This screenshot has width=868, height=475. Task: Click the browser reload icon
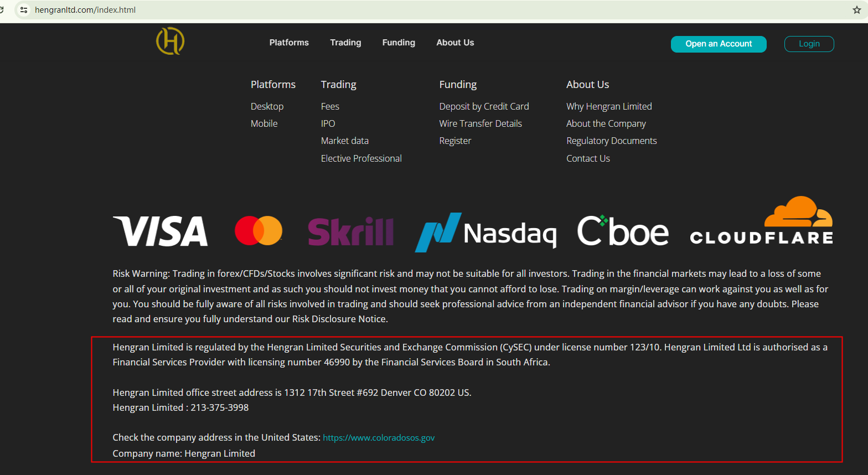point(2,10)
